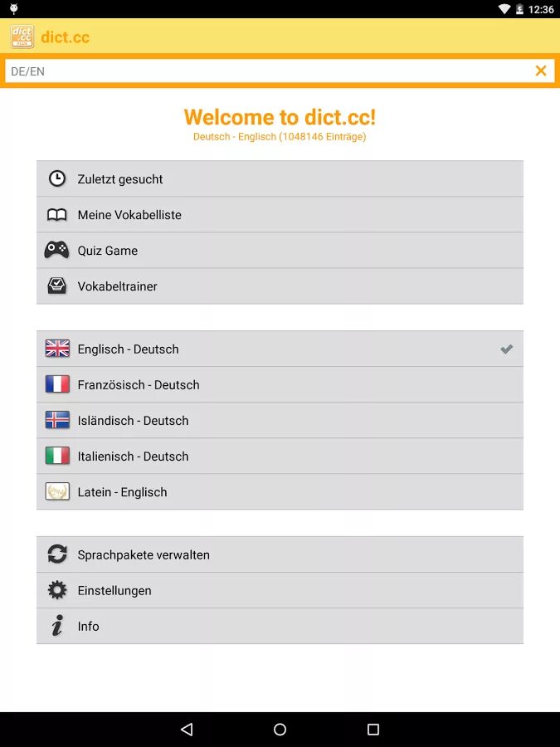Viewport: 560px width, 747px height.
Task: Open the clock icon for Zuletzt gesucht
Action: (x=57, y=178)
